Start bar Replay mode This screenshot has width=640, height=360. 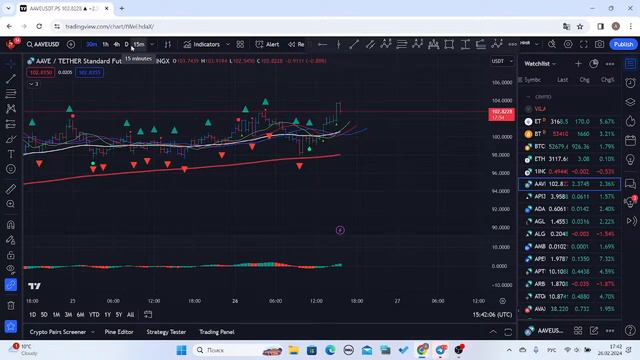pyautogui.click(x=296, y=44)
